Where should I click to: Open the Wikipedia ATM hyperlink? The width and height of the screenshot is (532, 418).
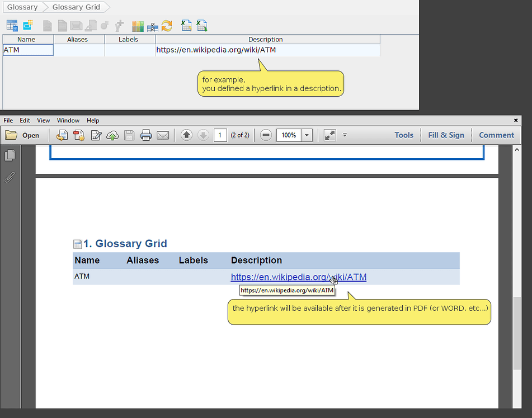tap(298, 277)
